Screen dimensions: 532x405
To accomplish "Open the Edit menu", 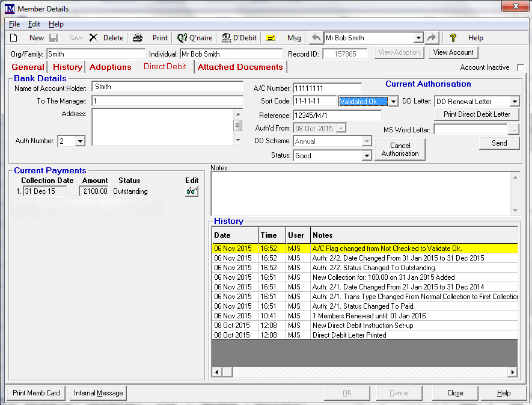I will coord(34,24).
